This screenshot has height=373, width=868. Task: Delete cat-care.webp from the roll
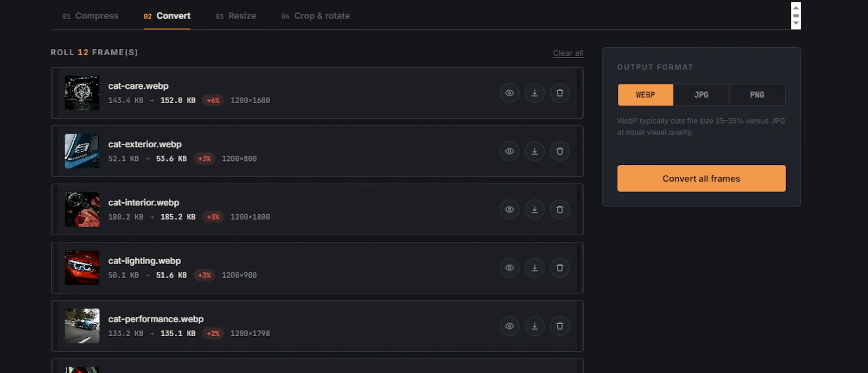560,93
